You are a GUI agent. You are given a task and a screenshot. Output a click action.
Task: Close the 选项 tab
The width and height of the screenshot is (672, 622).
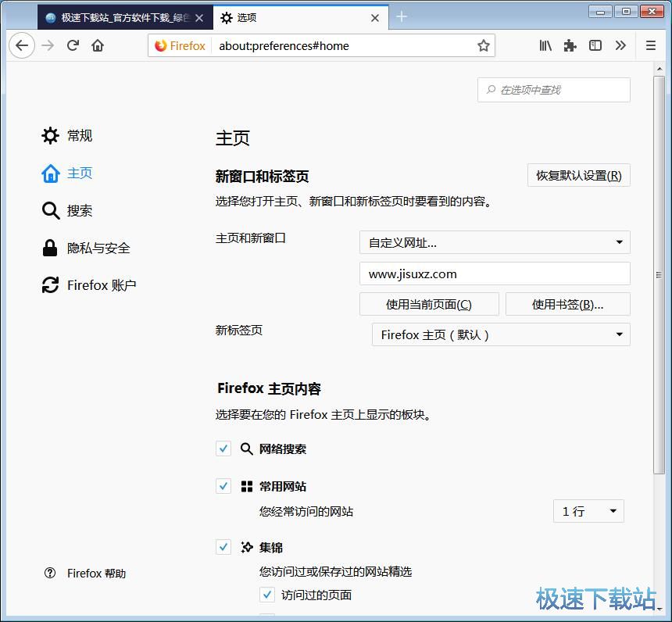(375, 18)
